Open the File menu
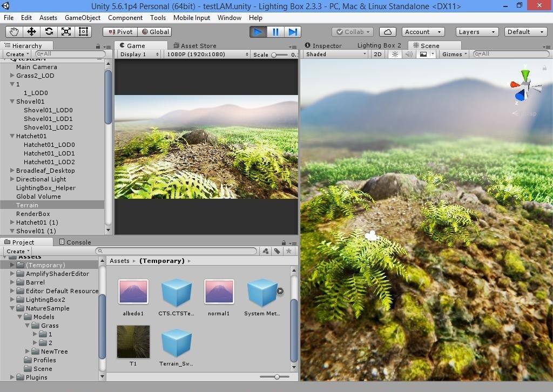Viewport: 553px width, 392px height. 9,18
